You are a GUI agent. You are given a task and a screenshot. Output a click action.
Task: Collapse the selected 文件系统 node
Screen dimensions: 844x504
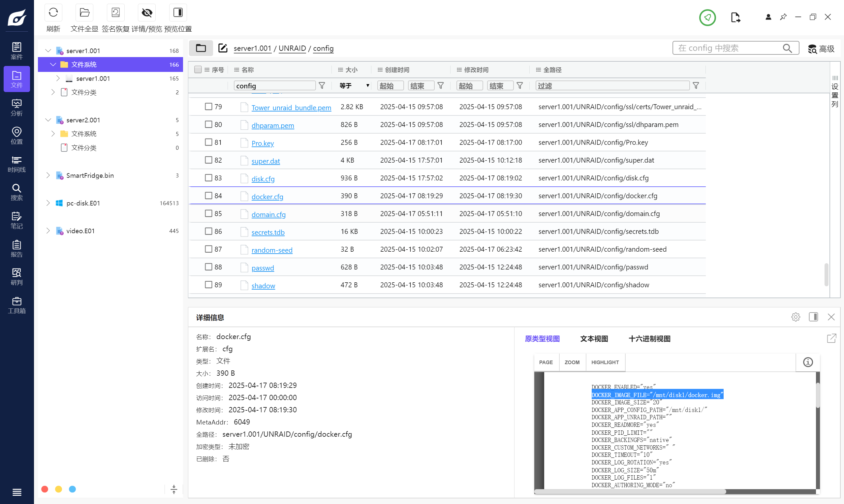coord(53,65)
